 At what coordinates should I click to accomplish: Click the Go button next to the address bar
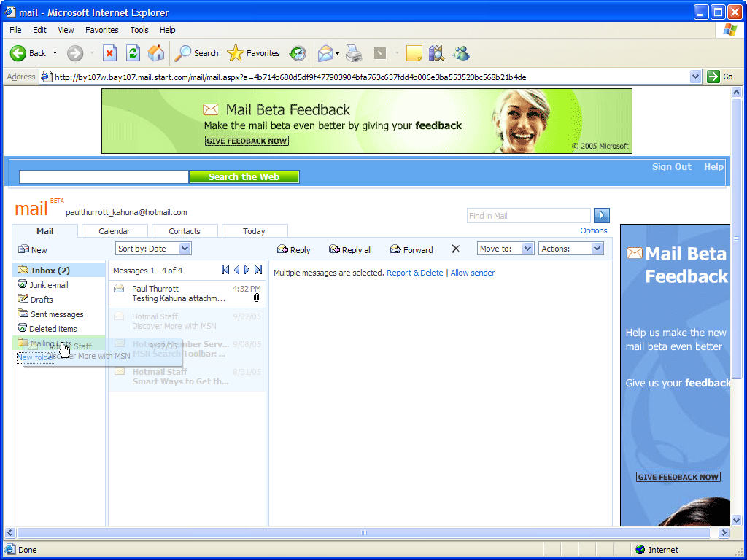[720, 77]
